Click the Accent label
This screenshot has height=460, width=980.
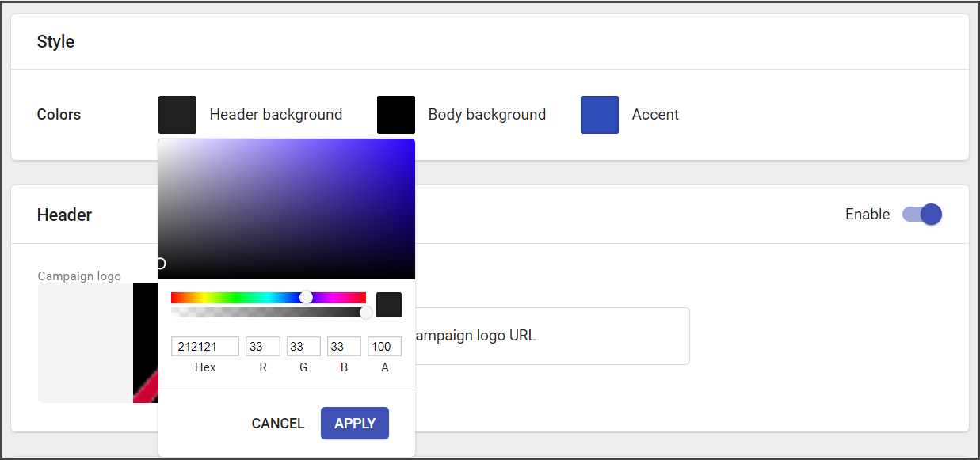pyautogui.click(x=655, y=115)
